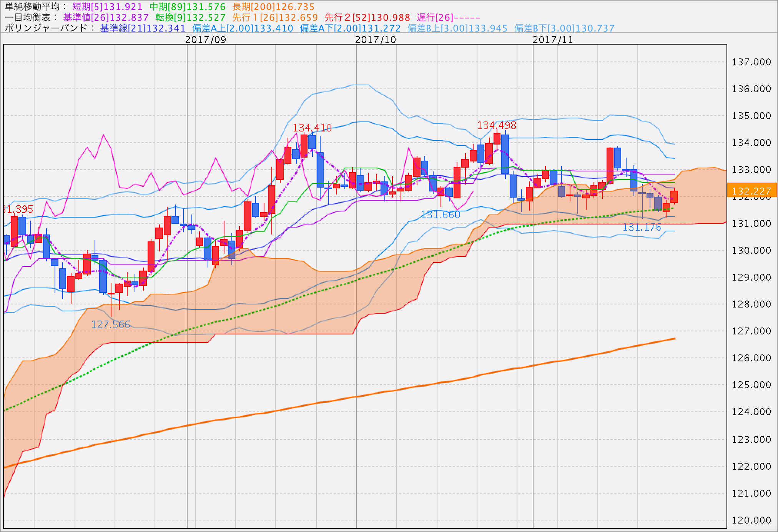Click the short-term MA label 短期[5]131.921
This screenshot has width=778, height=532.
click(107, 7)
